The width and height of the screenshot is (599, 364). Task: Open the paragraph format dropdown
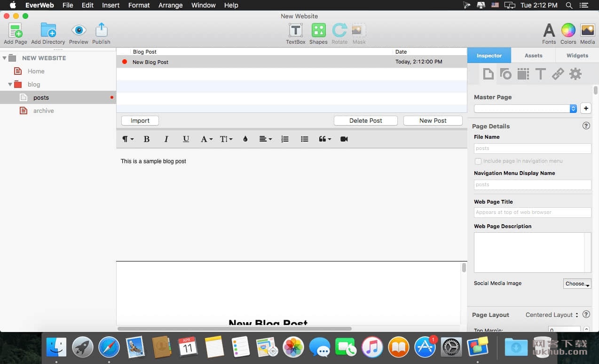click(x=128, y=139)
